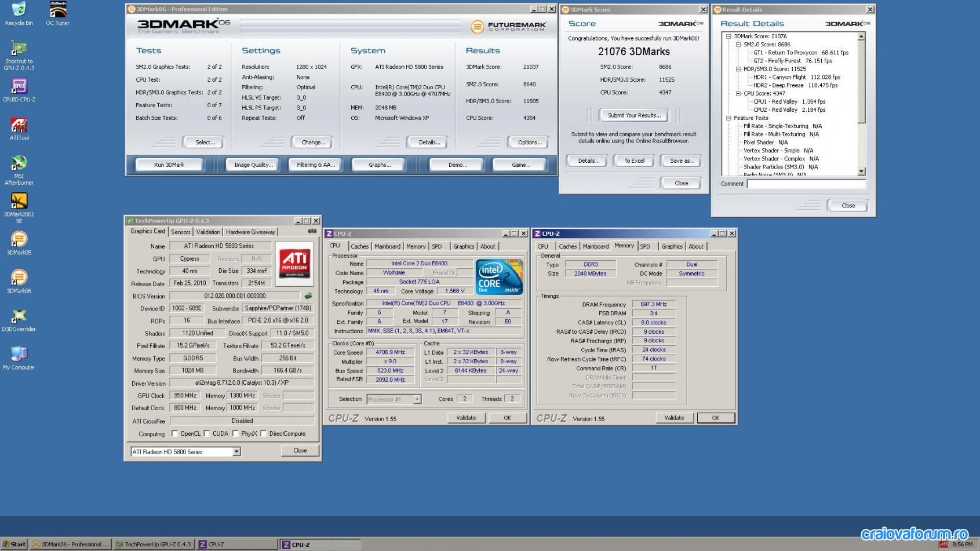Click Close in the GPU-Z window
980x551 pixels.
(300, 451)
